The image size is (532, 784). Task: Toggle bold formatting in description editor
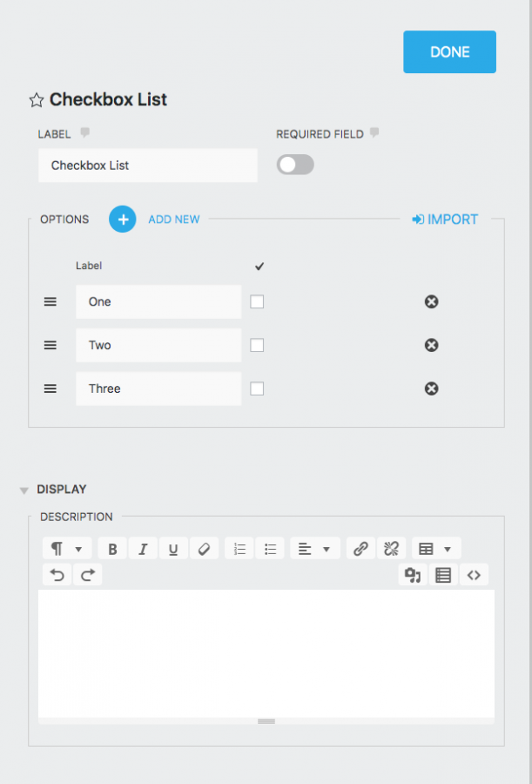point(112,549)
